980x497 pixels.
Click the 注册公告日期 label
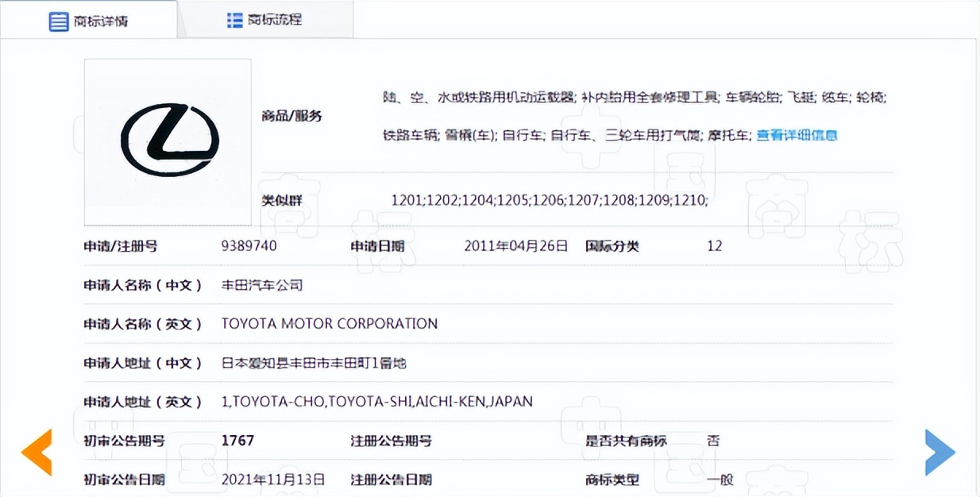(x=391, y=480)
